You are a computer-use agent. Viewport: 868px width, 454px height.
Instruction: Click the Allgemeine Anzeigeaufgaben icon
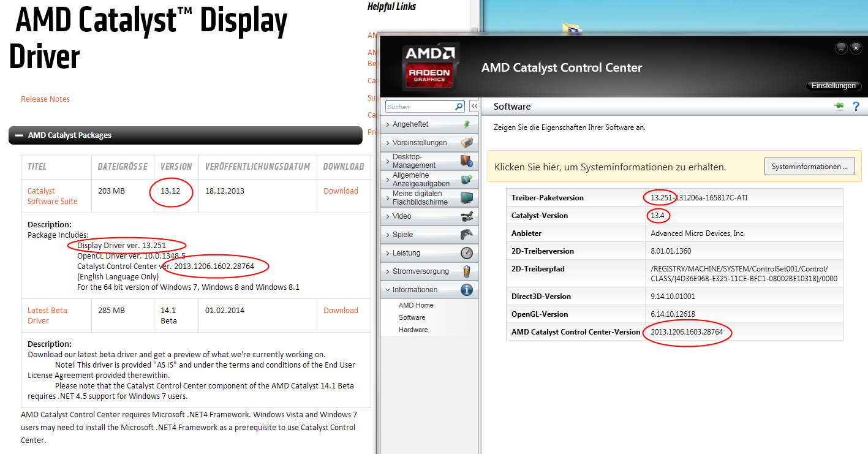point(467,180)
